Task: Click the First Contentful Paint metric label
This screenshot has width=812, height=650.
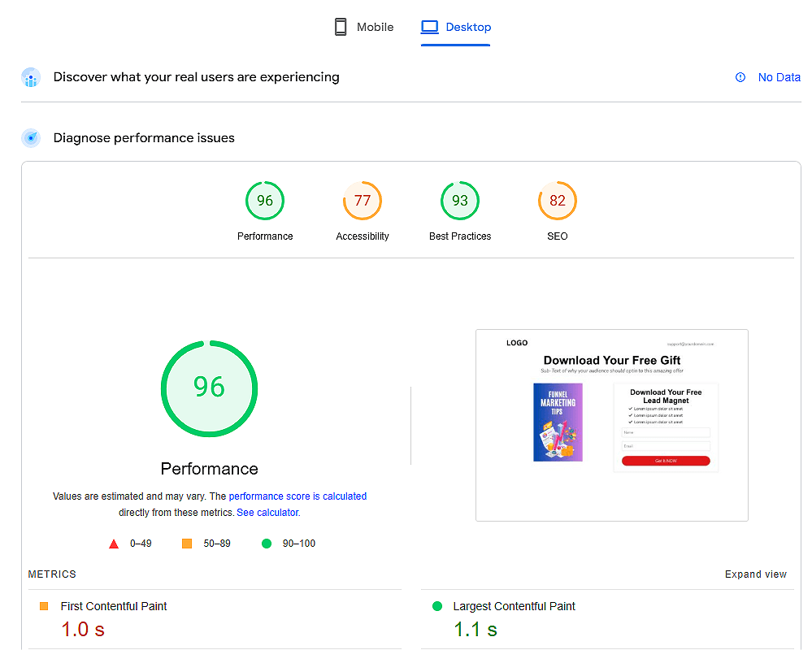Action: (114, 606)
